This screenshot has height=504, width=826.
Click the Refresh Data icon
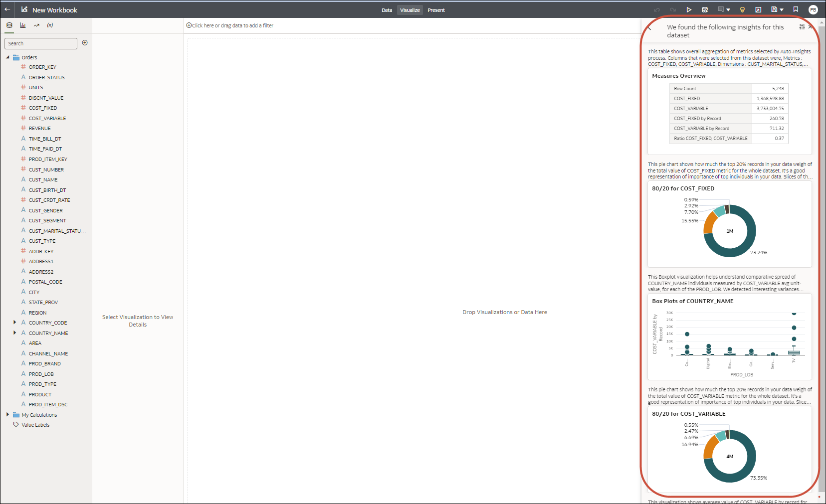(705, 10)
